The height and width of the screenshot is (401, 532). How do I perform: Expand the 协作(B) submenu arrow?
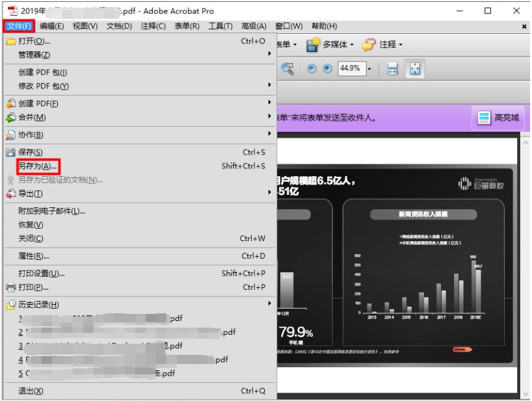point(269,133)
